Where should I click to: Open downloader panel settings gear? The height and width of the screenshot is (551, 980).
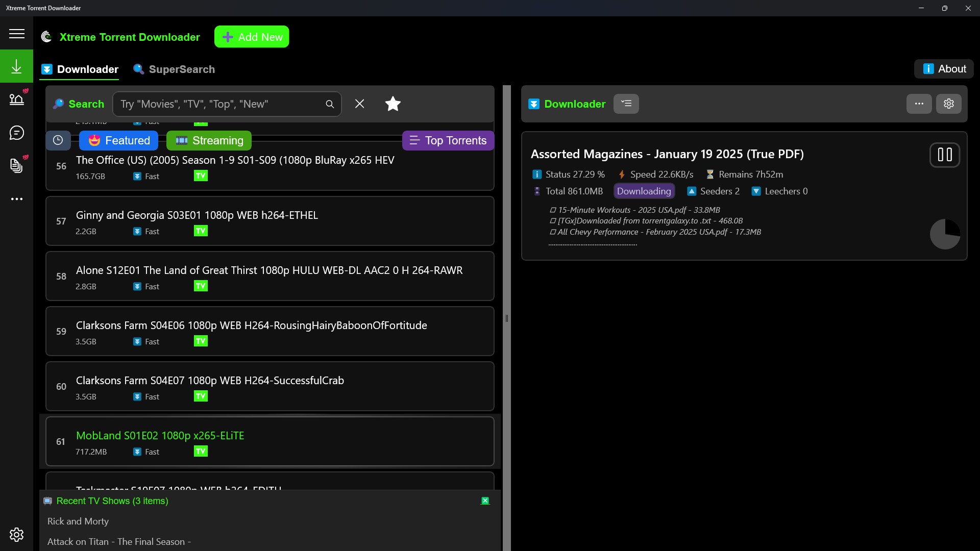949,104
